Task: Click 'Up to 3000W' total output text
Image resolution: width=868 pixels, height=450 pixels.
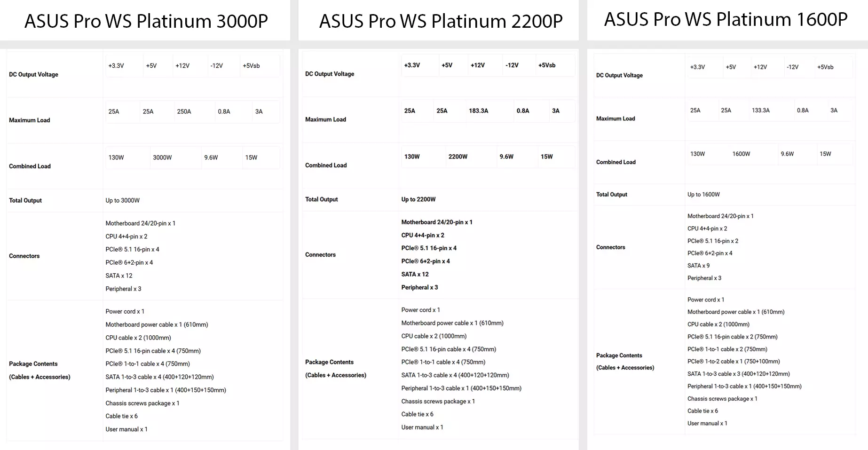Action: pyautogui.click(x=122, y=200)
